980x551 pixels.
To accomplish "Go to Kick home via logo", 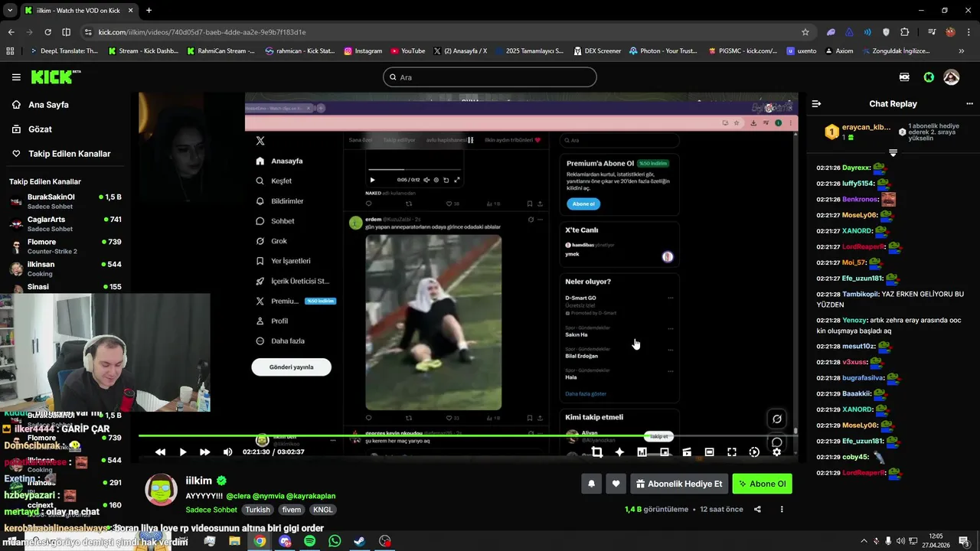I will pyautogui.click(x=55, y=77).
